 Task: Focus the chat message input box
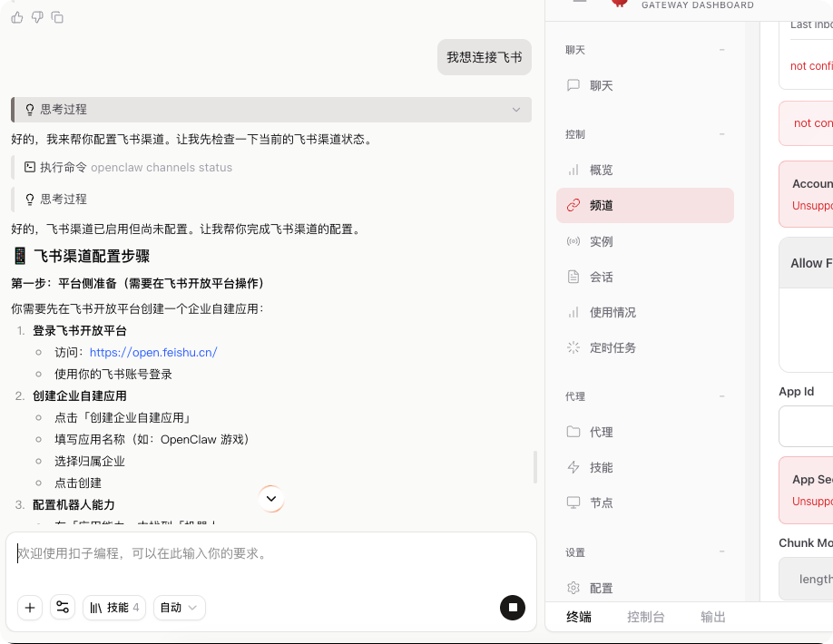pyautogui.click(x=270, y=553)
